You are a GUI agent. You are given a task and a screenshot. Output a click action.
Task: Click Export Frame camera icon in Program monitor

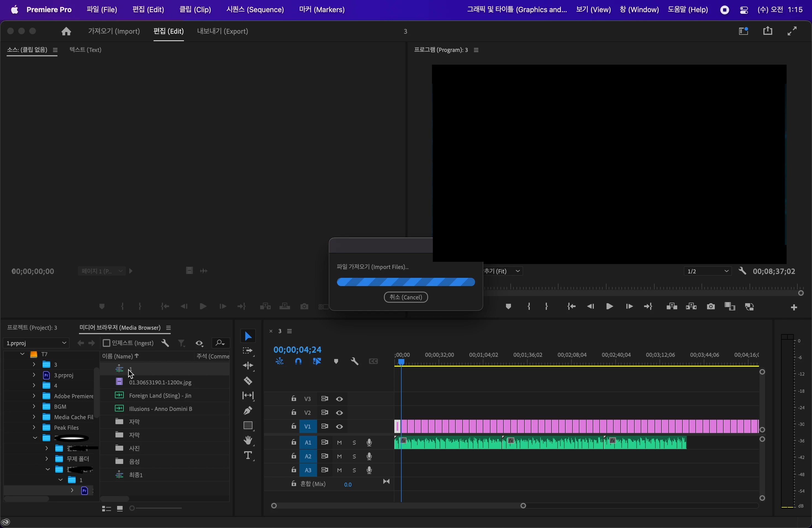click(711, 307)
